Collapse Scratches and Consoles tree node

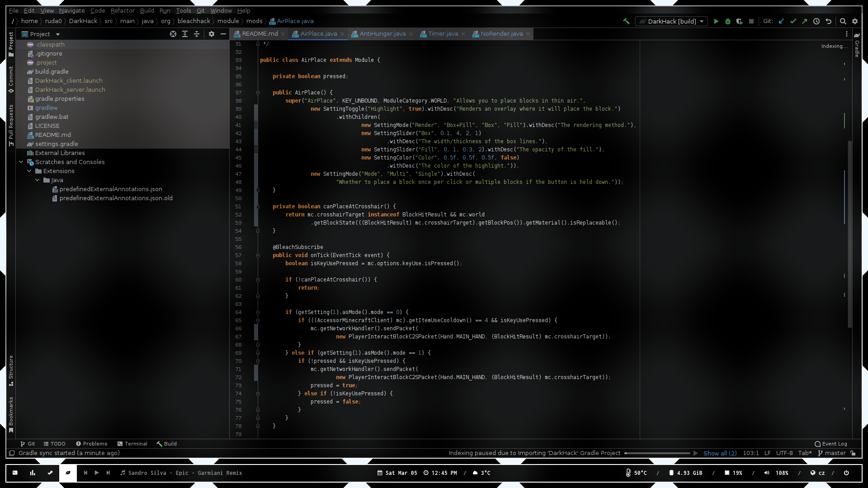pos(21,162)
